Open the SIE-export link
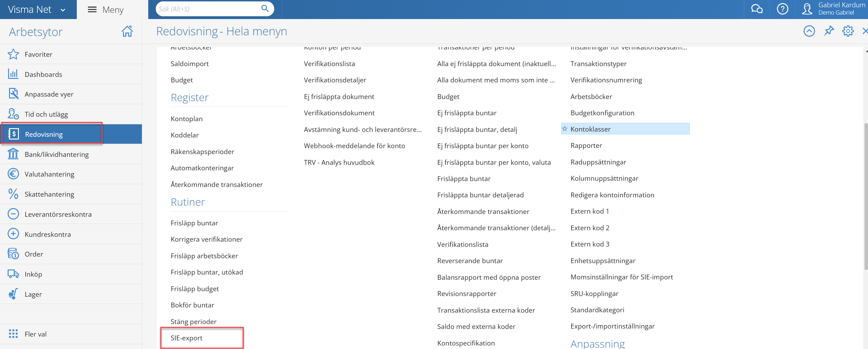Viewport: 868px width, 349px height. coord(186,338)
